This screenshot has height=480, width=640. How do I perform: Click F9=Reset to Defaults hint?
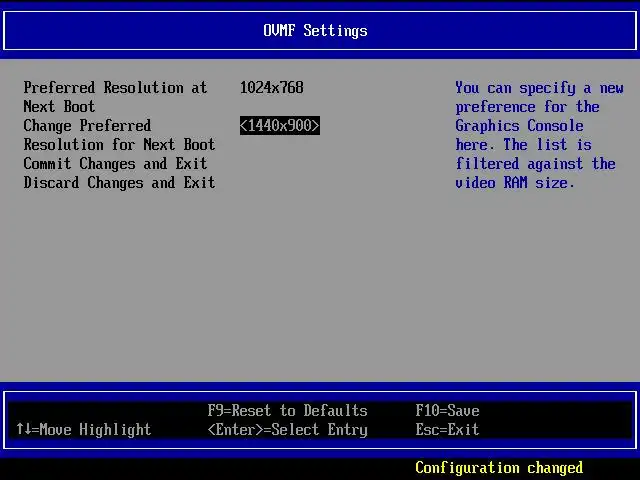(287, 410)
